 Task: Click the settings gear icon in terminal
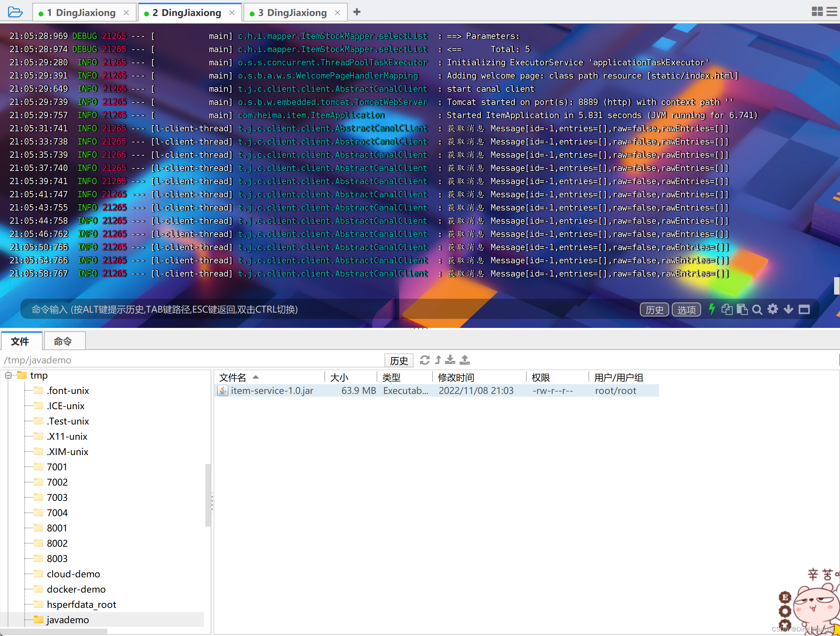click(x=772, y=309)
